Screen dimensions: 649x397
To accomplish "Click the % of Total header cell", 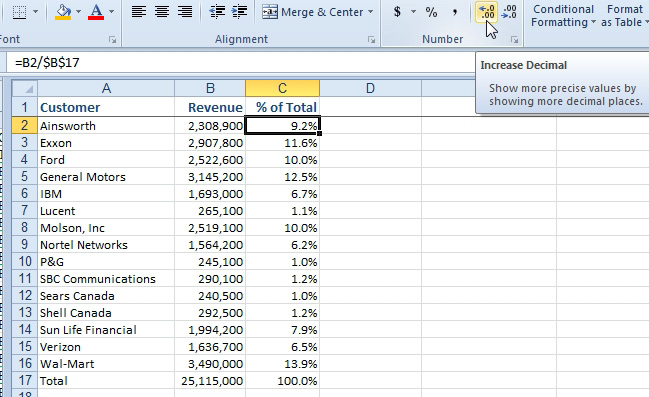I will click(282, 107).
